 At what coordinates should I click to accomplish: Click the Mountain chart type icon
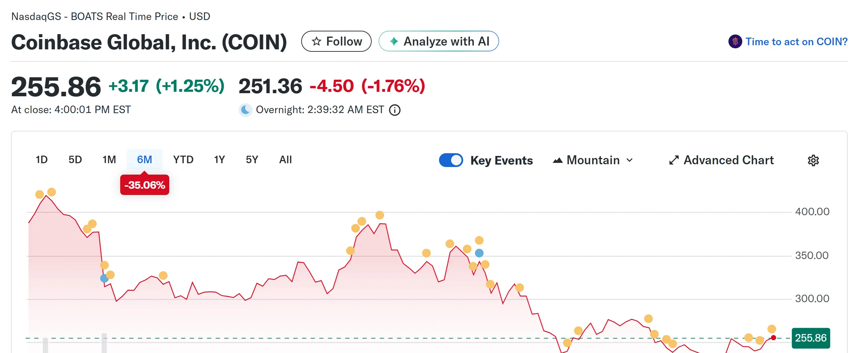pos(557,160)
